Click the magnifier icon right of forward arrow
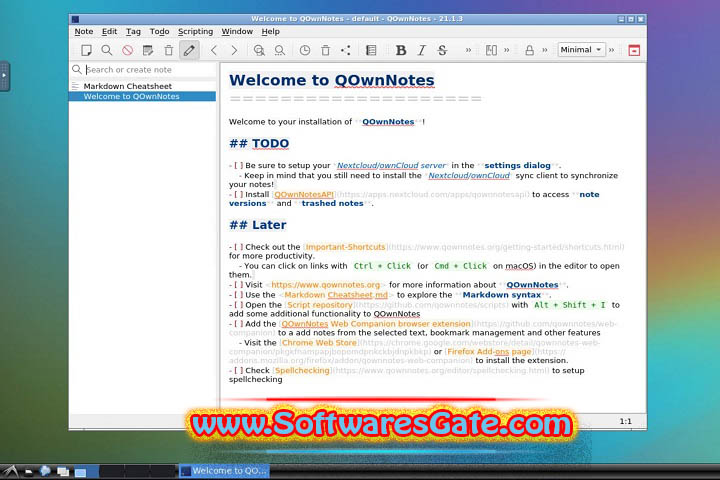The height and width of the screenshot is (480, 720). coord(259,50)
